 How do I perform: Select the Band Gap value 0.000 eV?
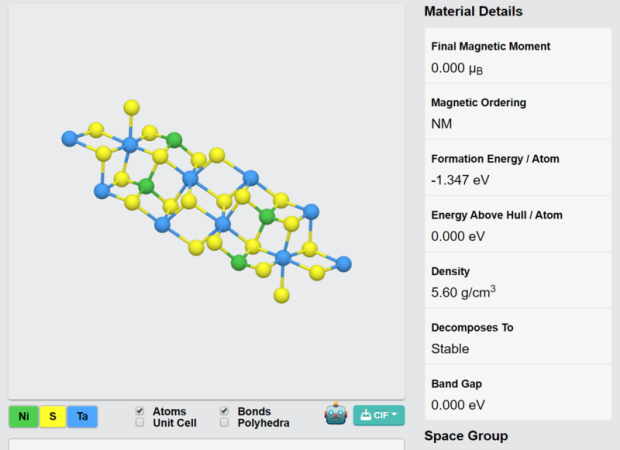[x=457, y=405]
